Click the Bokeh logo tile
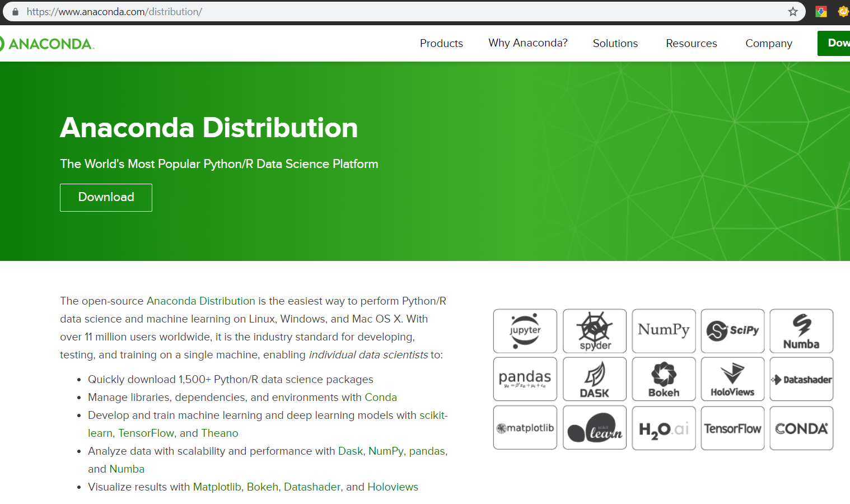Image resolution: width=850 pixels, height=504 pixels. click(664, 379)
